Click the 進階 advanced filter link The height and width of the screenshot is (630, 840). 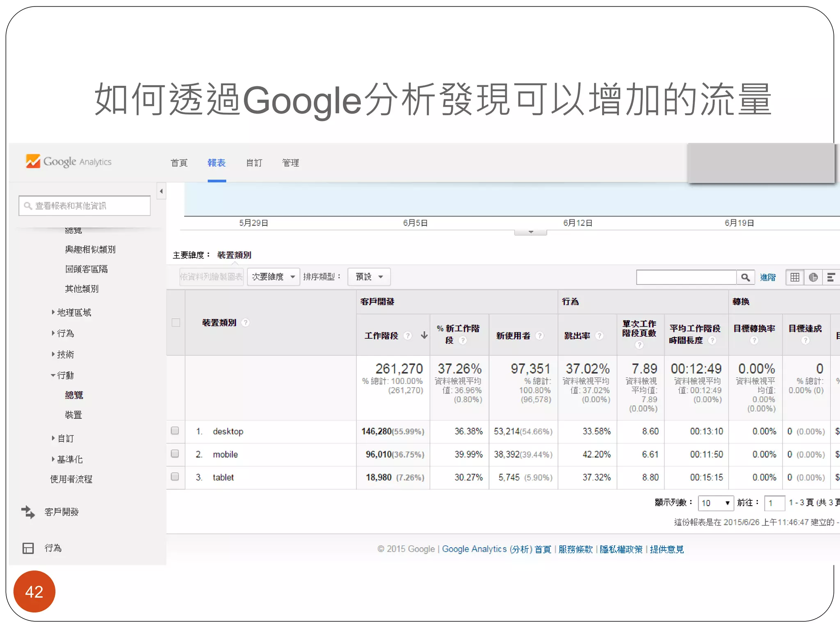768,277
